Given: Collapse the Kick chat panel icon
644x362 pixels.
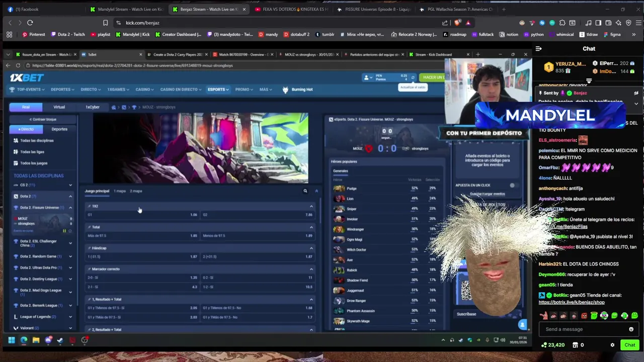Looking at the screenshot, I should [539, 49].
